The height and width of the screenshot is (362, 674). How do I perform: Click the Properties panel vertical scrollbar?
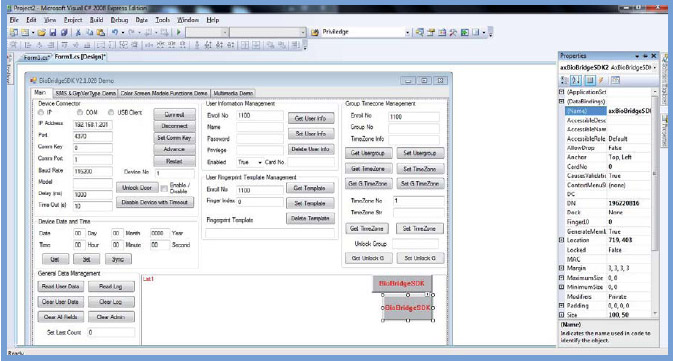[655, 202]
